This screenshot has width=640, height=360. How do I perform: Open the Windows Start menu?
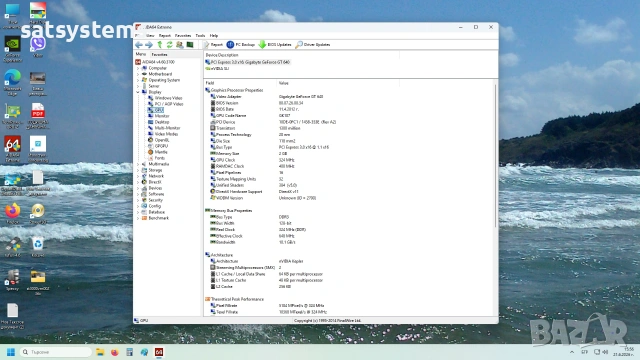tap(11, 352)
